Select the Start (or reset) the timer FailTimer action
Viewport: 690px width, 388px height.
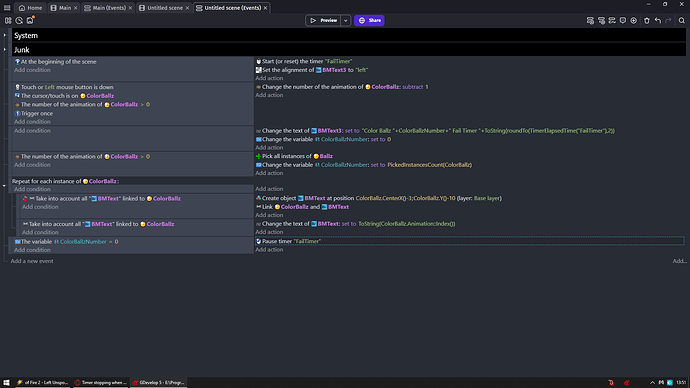304,62
